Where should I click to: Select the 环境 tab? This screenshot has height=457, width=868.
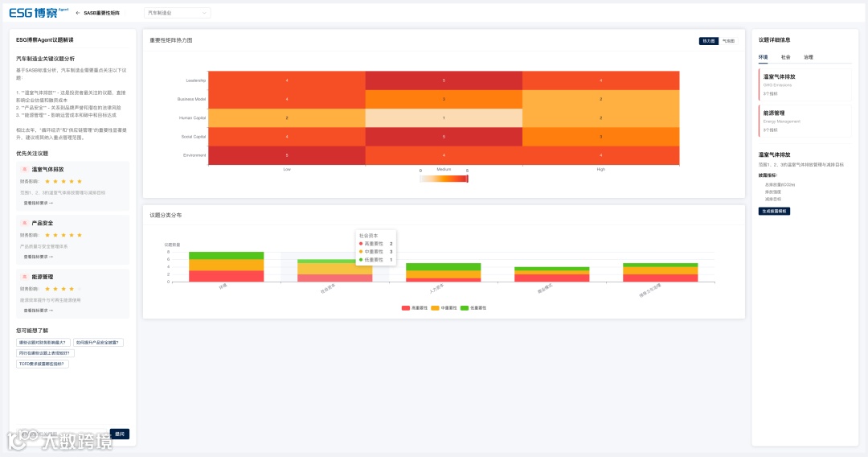pyautogui.click(x=763, y=57)
